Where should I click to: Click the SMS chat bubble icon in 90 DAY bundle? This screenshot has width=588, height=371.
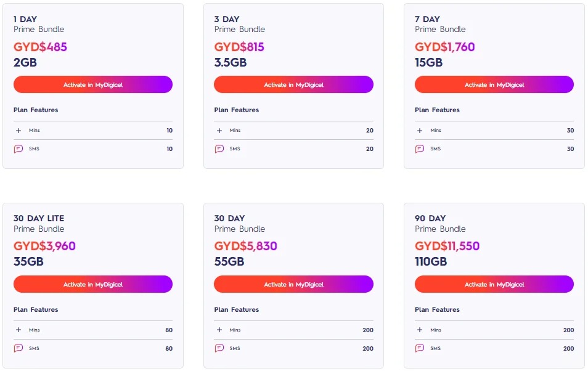tap(420, 348)
